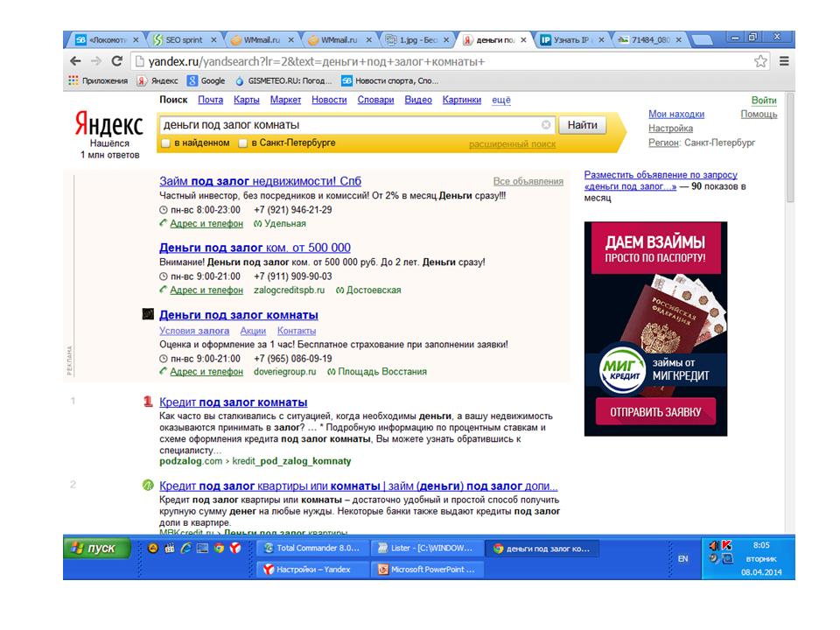840x630 pixels.
Task: Open Все объявления link
Action: (x=528, y=182)
